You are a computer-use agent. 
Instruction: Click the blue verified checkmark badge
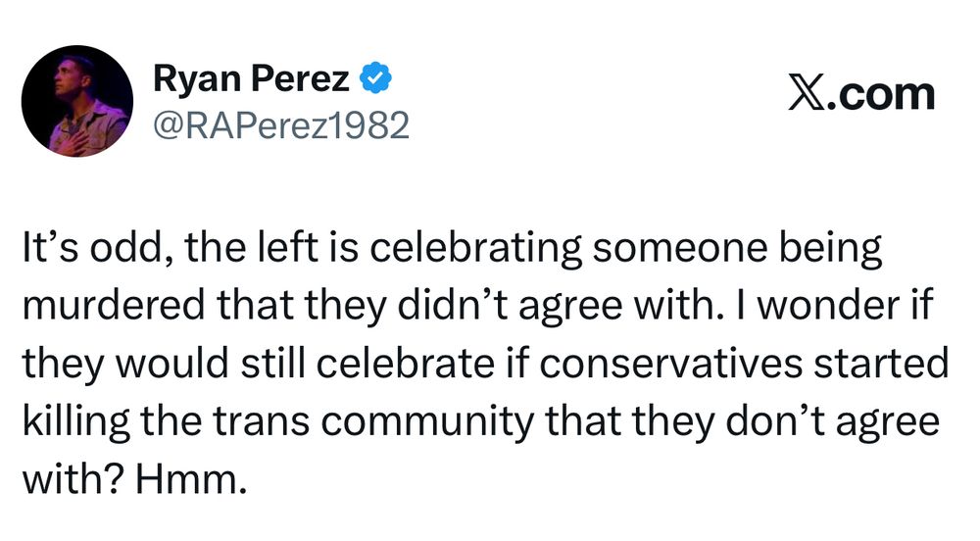point(375,78)
